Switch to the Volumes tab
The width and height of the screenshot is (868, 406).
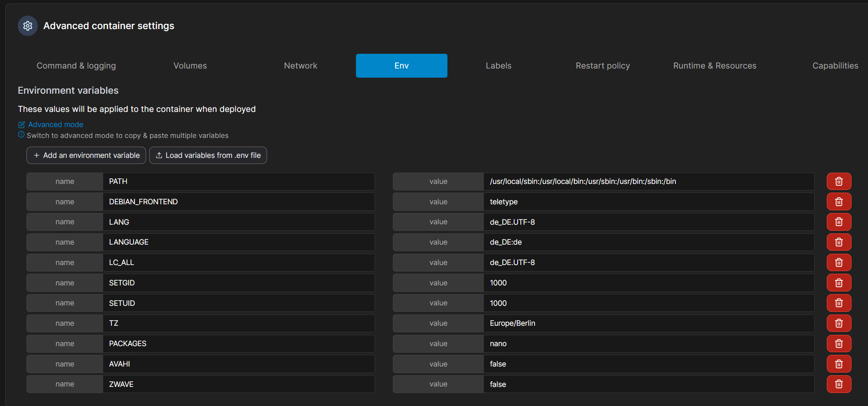pos(190,65)
